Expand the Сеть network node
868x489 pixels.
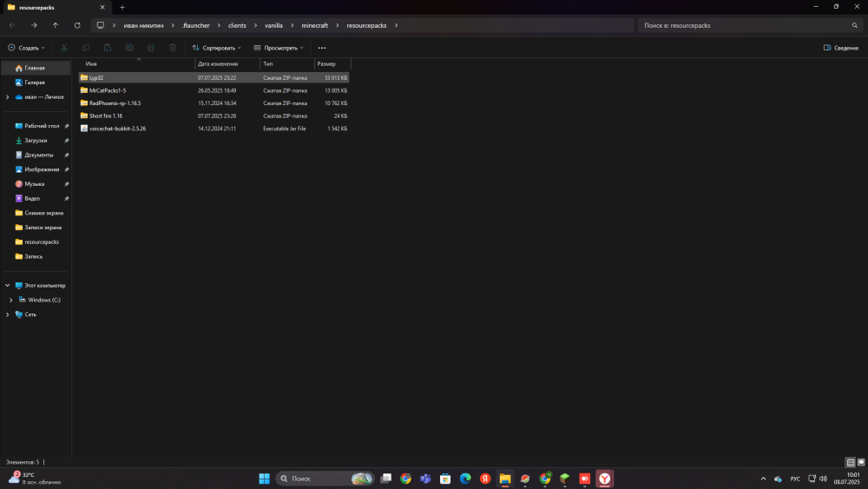click(x=7, y=314)
